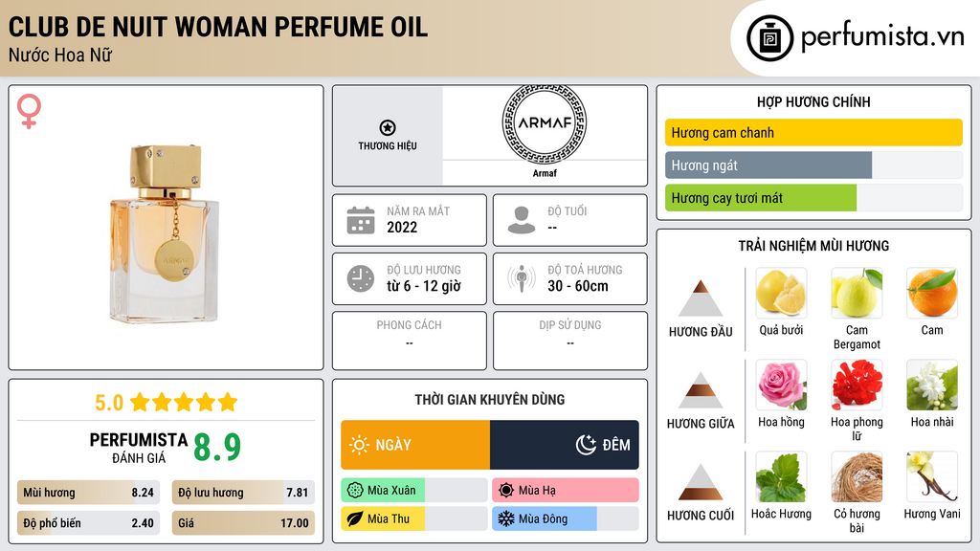980x551 pixels.
Task: Click the person silhouette icon beside Độ tuổi
Action: coord(521,220)
